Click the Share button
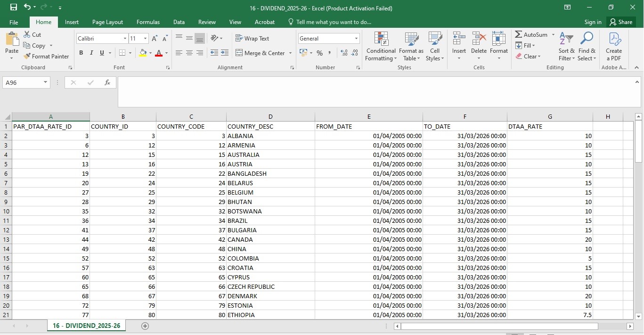 pyautogui.click(x=620, y=22)
